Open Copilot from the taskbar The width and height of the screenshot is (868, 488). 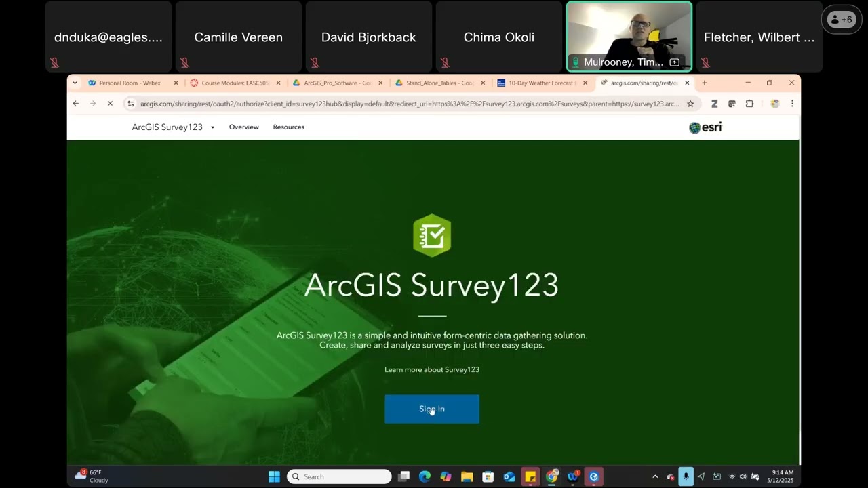(446, 476)
